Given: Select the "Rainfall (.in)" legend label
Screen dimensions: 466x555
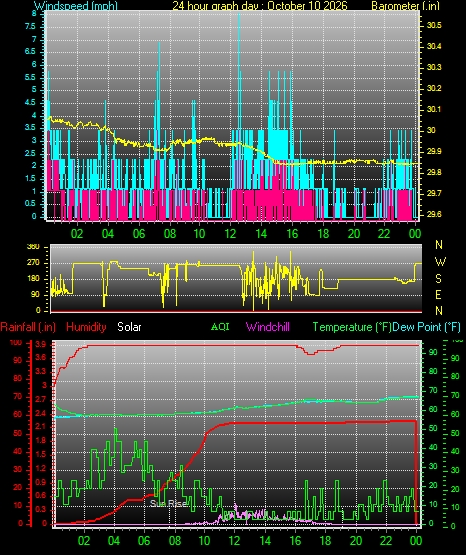Looking at the screenshot, I should point(28,327).
